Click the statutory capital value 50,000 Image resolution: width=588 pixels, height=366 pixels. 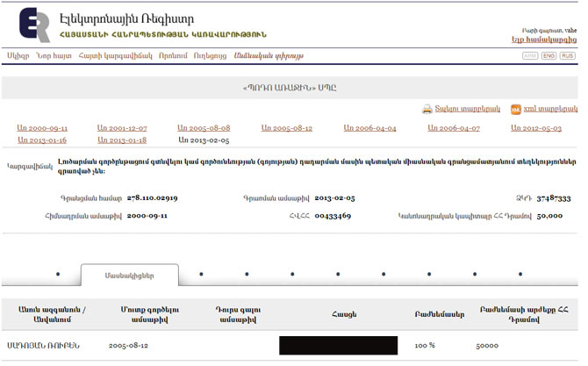pos(549,216)
